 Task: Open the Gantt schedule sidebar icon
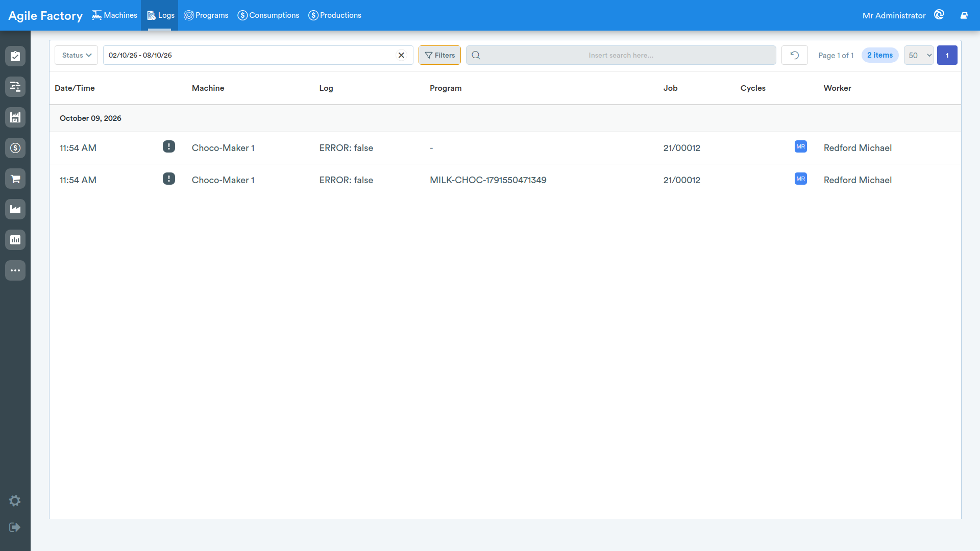coord(15,87)
